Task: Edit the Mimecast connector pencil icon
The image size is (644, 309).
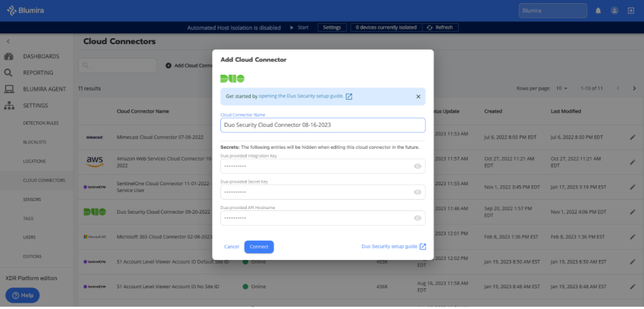Action: pos(633,136)
